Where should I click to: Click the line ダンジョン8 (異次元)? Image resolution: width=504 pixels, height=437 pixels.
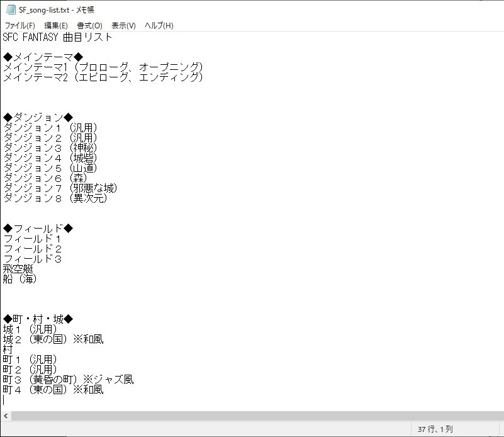pyautogui.click(x=55, y=198)
